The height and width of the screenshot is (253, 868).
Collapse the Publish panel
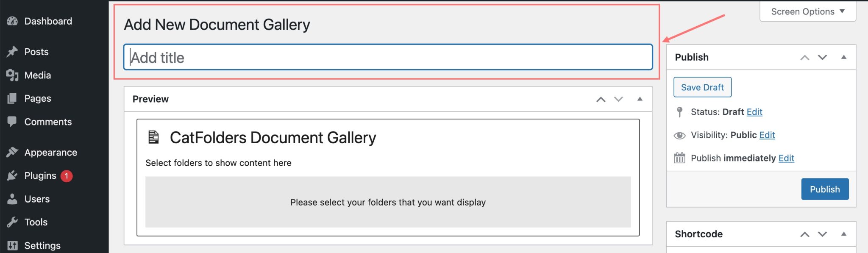pos(843,57)
